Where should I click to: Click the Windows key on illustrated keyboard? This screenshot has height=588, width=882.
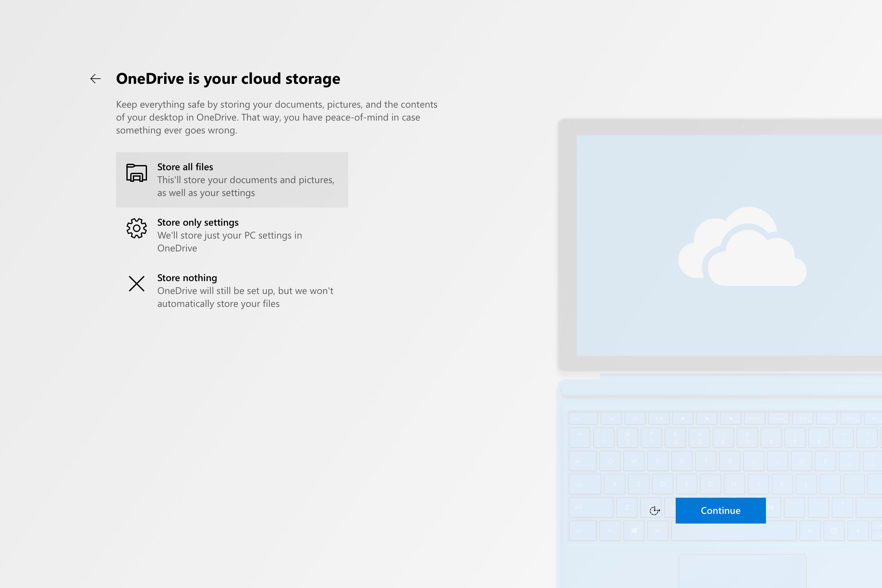pyautogui.click(x=634, y=531)
